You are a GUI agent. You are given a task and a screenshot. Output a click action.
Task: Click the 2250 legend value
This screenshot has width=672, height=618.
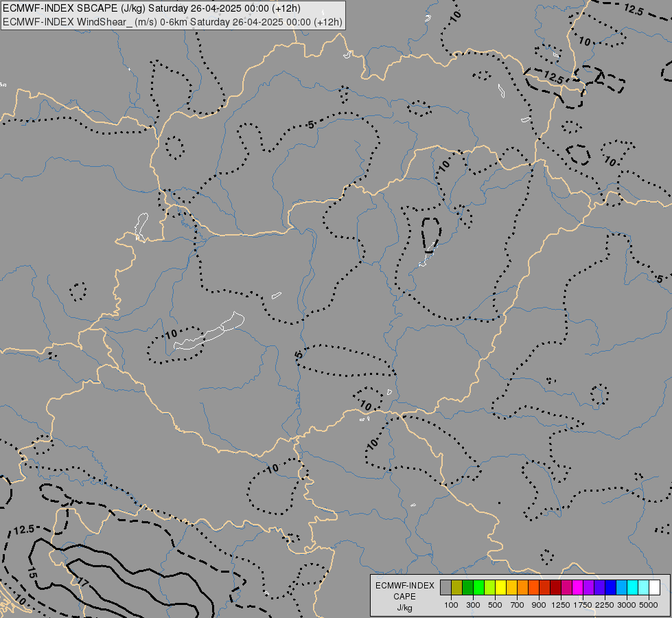point(605,605)
